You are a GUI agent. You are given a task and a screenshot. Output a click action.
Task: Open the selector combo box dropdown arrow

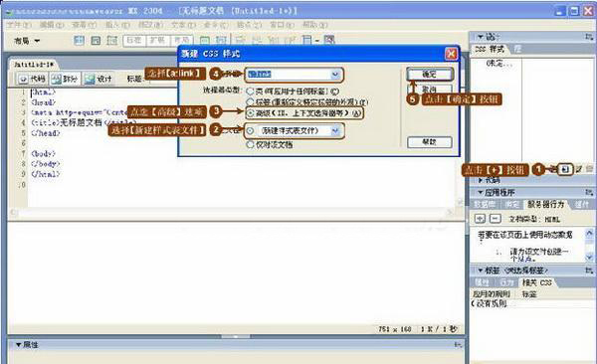pyautogui.click(x=335, y=75)
